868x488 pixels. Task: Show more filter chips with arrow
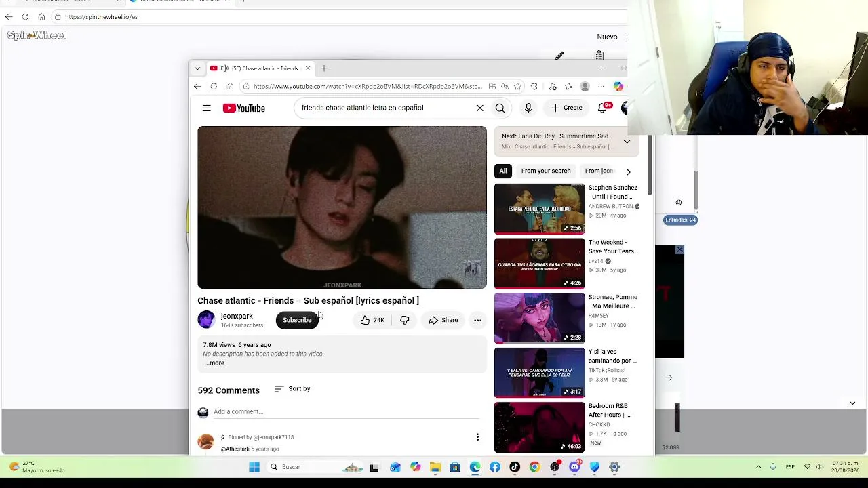(x=628, y=171)
